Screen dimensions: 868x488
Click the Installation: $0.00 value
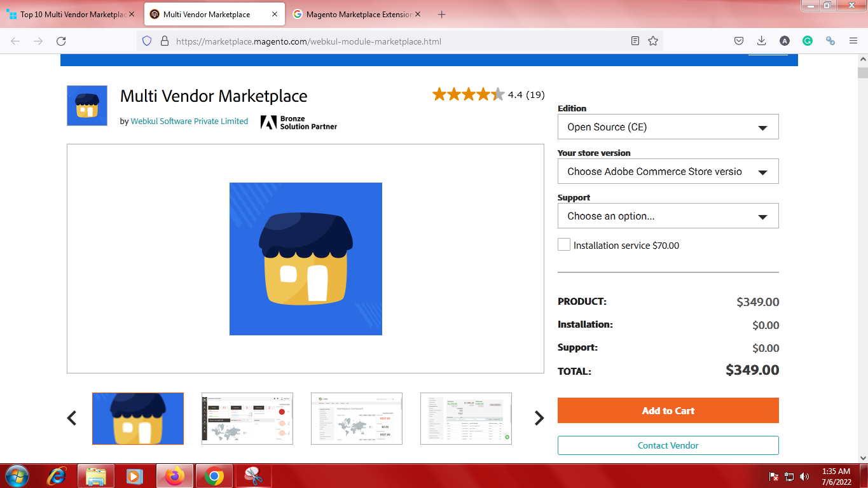coord(766,325)
